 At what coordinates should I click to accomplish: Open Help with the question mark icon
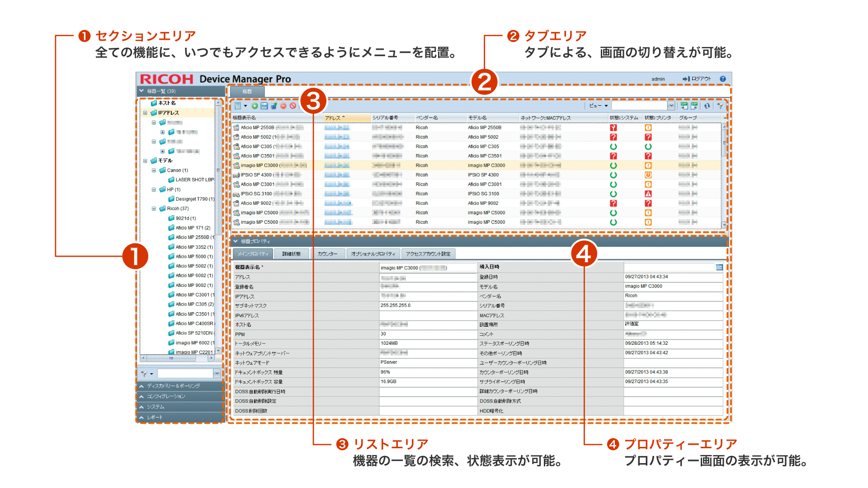722,79
